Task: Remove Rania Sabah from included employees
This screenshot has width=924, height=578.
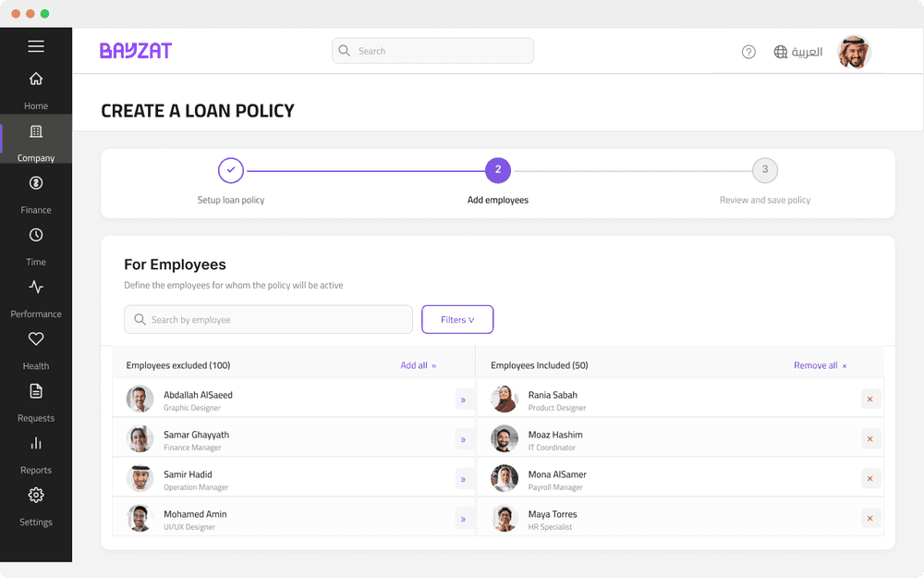Action: 870,399
